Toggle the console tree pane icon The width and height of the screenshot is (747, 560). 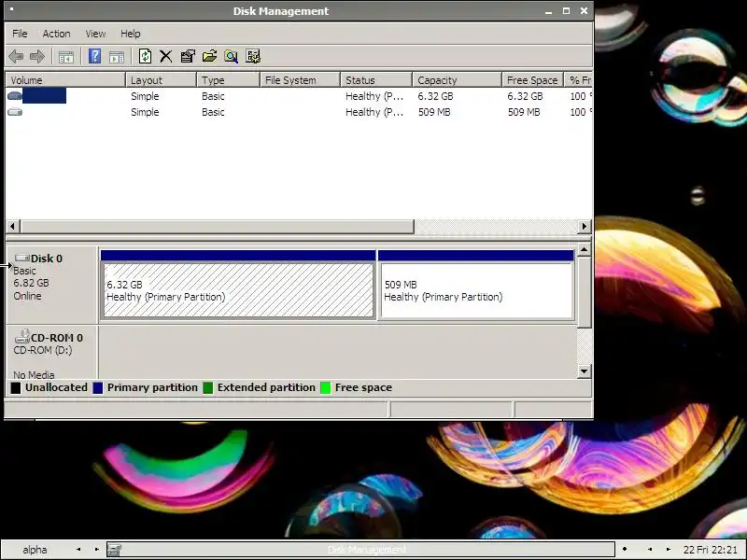pyautogui.click(x=66, y=57)
